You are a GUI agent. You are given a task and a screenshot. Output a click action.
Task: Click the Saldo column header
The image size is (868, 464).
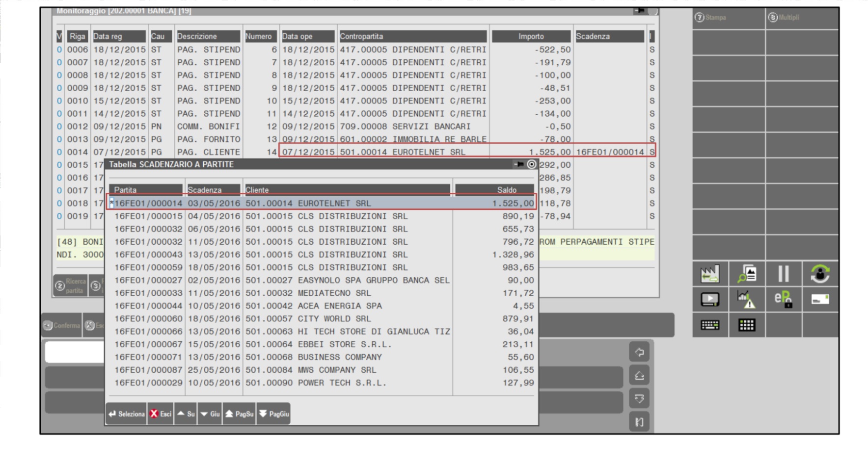pyautogui.click(x=495, y=190)
